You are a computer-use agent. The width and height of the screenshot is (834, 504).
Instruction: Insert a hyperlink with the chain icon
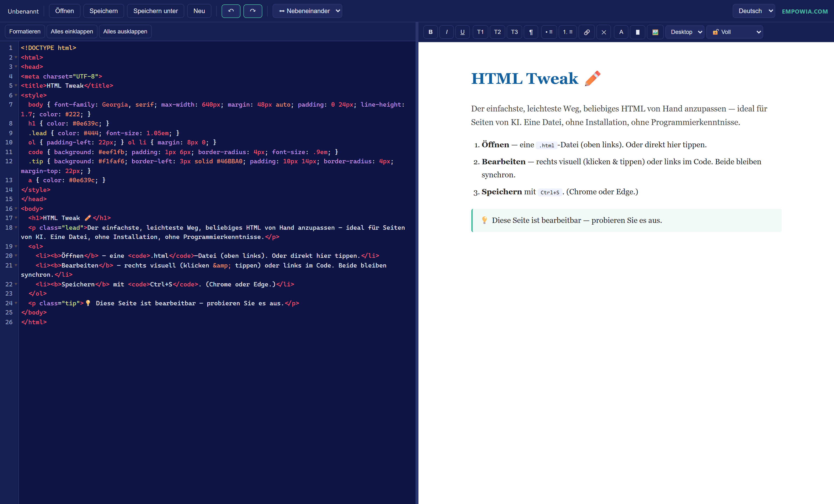click(x=586, y=32)
